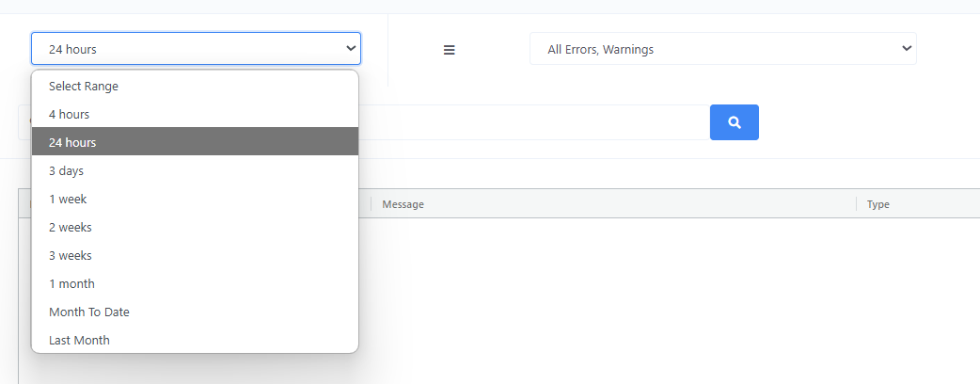Click the hamburger filter menu icon

point(449,50)
